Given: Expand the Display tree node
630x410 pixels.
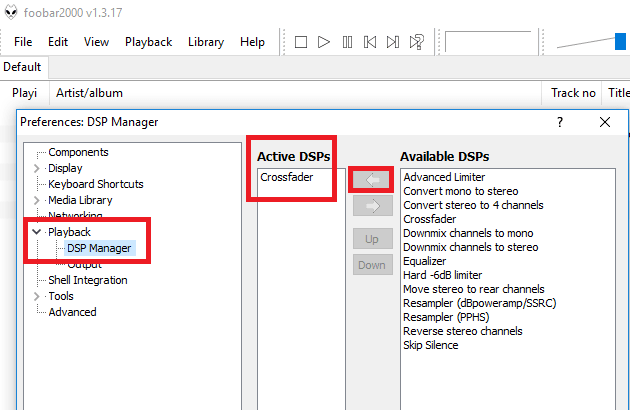Looking at the screenshot, I should pos(38,168).
